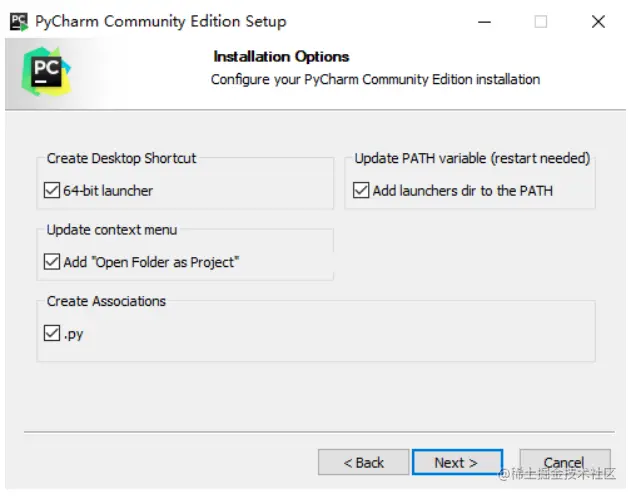This screenshot has height=496, width=631.
Task: Proceed by clicking "Next >"
Action: tap(455, 462)
